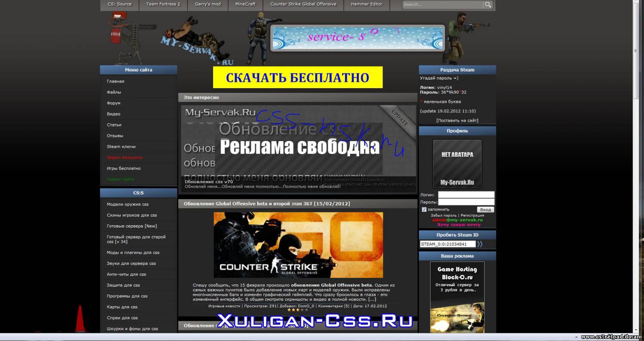644x341 pixels.
Task: Click the Counter-Strike Global Offensive news image
Action: tap(298, 245)
